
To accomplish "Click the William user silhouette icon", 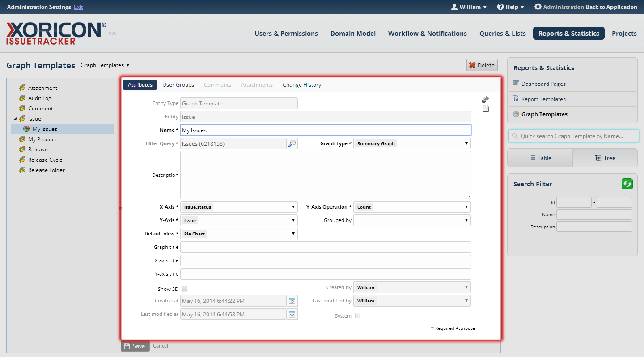I will (x=454, y=7).
